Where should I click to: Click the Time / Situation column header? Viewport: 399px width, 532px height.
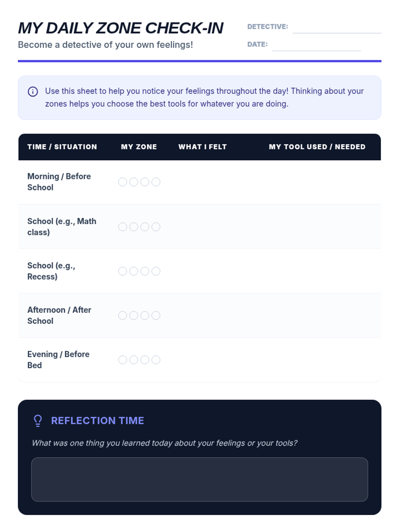click(x=62, y=147)
